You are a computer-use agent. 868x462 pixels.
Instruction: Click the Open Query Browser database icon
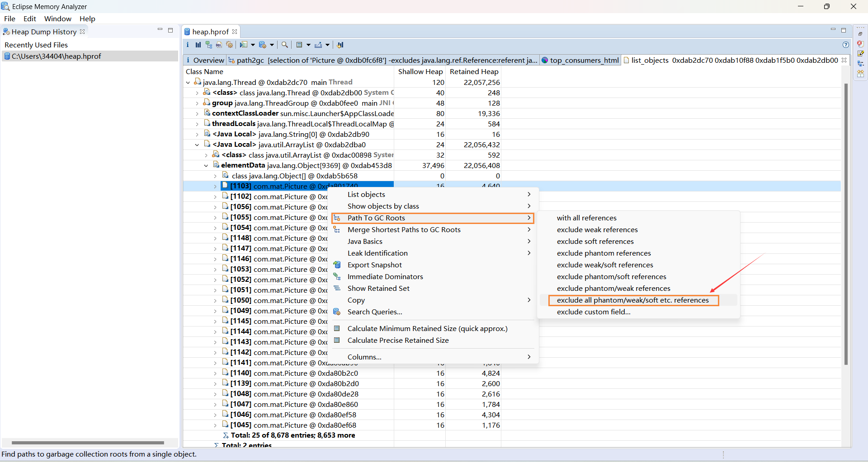[263, 45]
